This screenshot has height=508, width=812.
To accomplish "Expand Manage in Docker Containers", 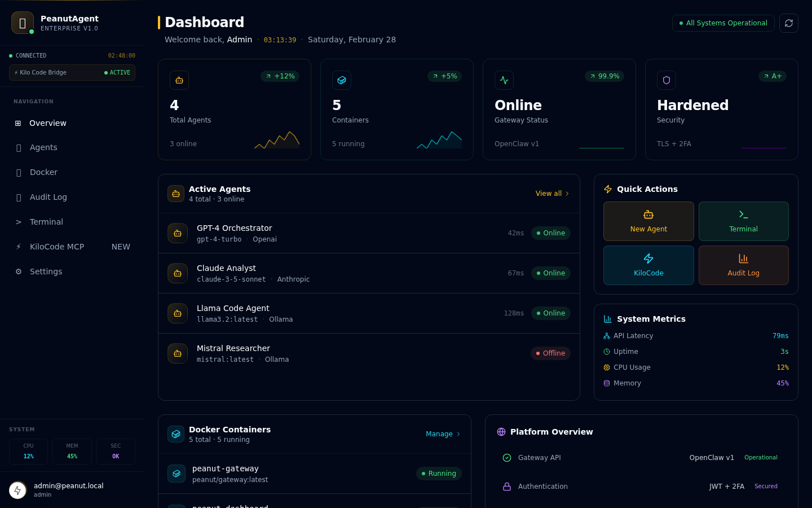I will [443, 434].
